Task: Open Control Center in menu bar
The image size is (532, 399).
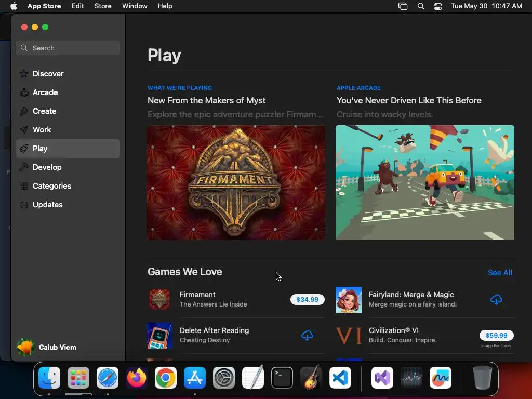Action: point(438,6)
